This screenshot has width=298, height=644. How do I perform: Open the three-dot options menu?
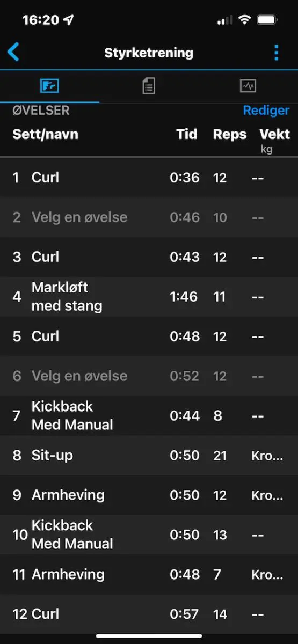click(276, 53)
